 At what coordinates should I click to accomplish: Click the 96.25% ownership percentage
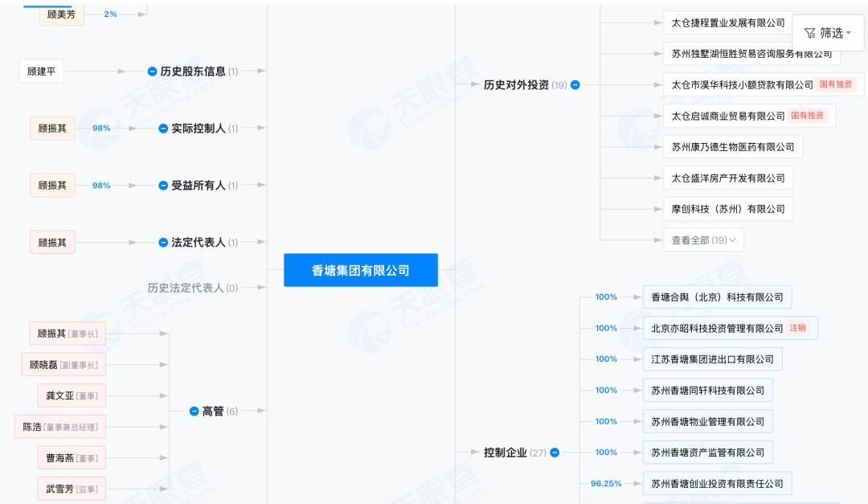(606, 484)
